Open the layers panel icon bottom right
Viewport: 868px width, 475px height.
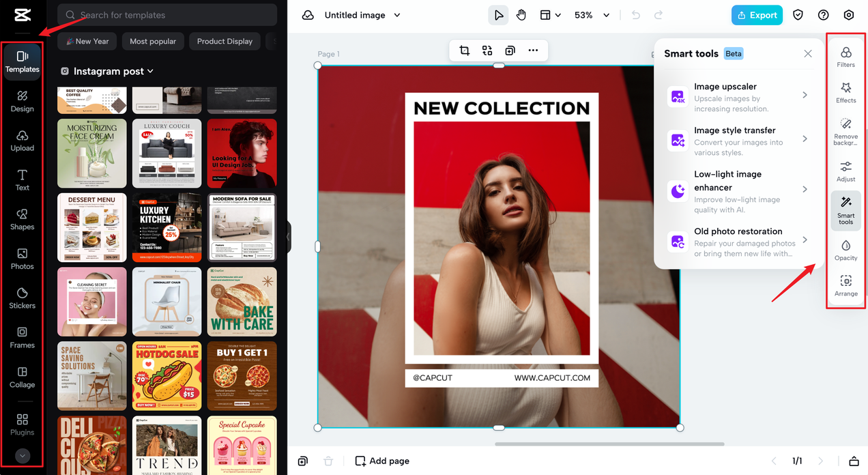click(854, 461)
